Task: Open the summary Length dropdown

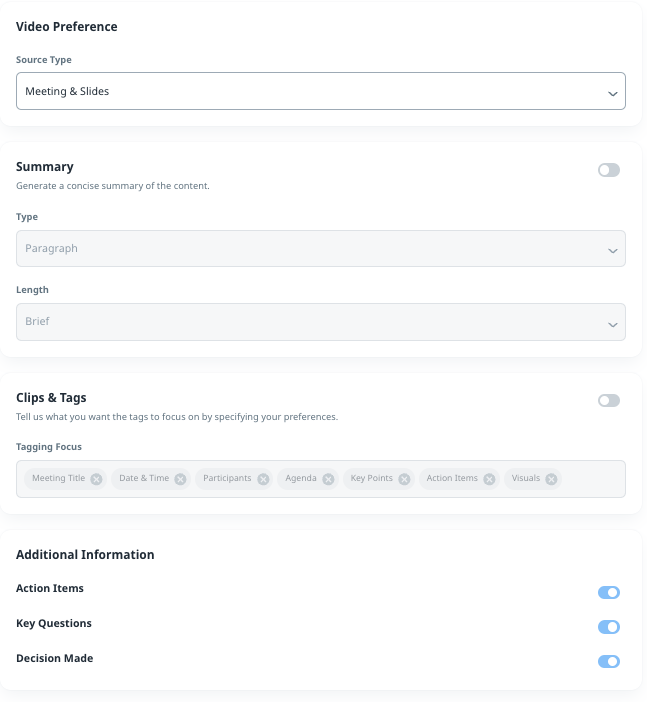Action: [320, 322]
